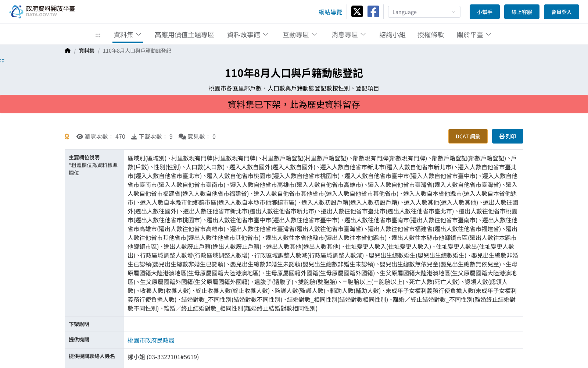
Task: Click the gold medal badge icon
Action: point(67,137)
